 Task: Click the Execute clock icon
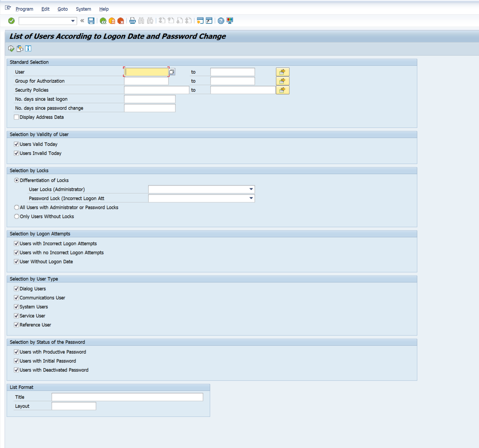pyautogui.click(x=11, y=48)
